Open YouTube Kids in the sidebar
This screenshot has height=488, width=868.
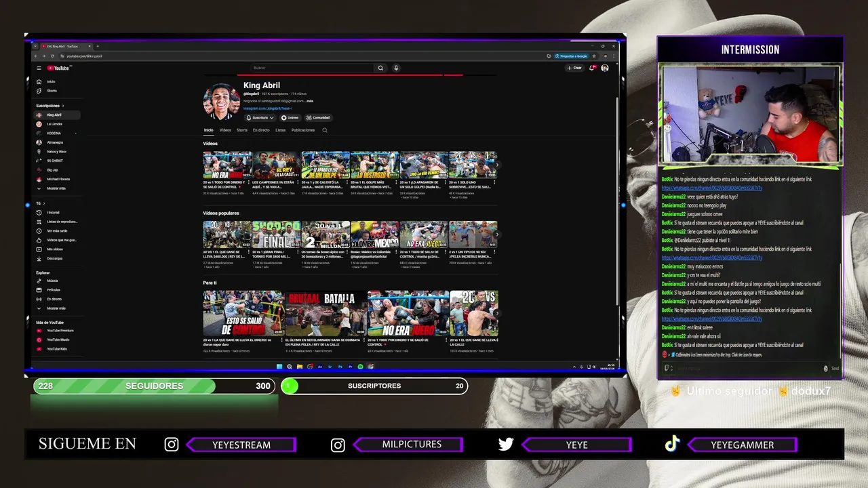(58, 349)
